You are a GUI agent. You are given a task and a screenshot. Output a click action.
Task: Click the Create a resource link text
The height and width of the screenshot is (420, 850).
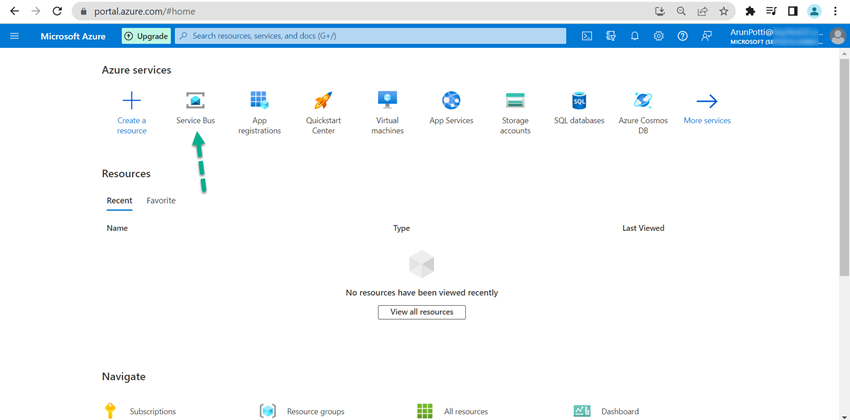pos(132,126)
